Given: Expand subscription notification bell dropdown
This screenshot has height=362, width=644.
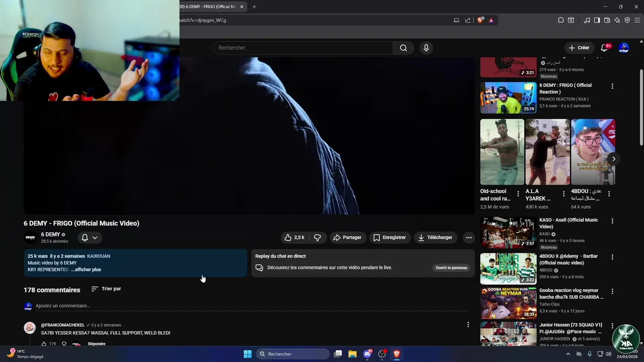Looking at the screenshot, I should point(90,237).
